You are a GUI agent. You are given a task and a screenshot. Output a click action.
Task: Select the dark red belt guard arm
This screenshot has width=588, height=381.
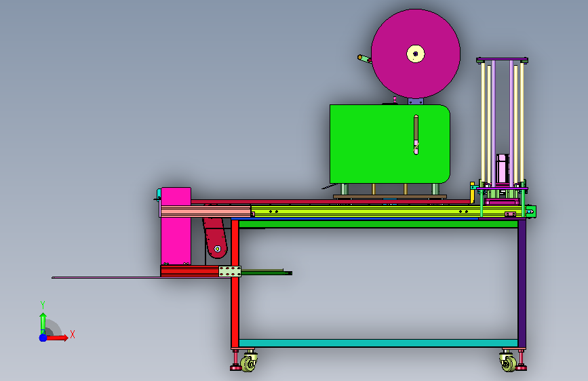click(215, 238)
